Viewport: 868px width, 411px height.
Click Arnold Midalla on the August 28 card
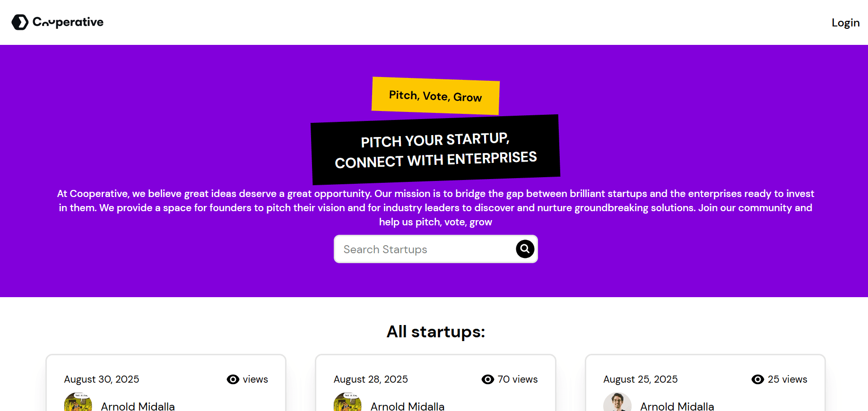[407, 406]
